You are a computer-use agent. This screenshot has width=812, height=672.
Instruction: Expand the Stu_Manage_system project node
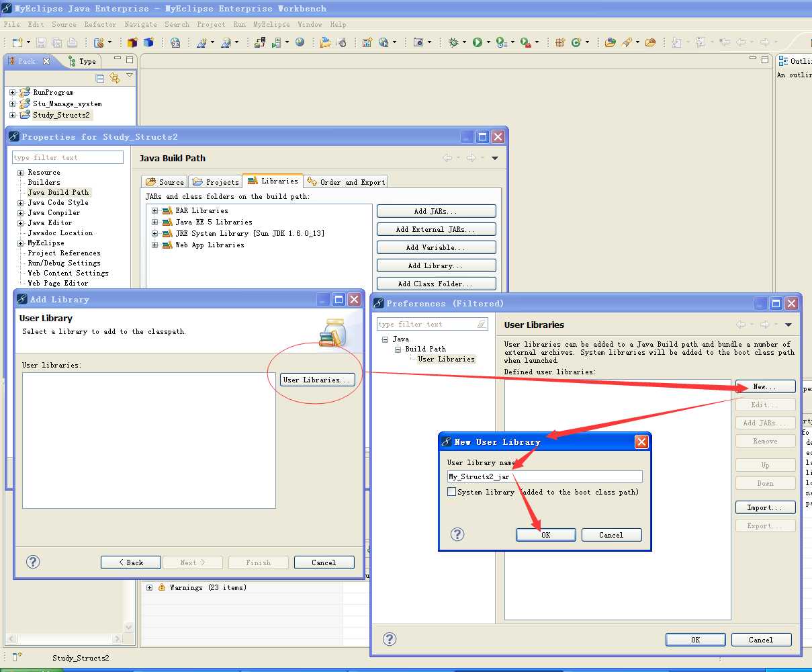click(12, 103)
